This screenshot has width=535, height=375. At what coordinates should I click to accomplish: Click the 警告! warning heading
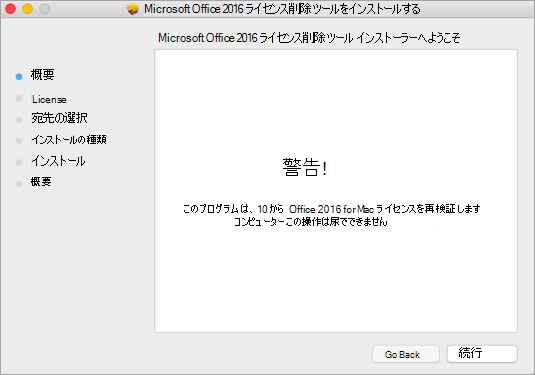pos(305,168)
